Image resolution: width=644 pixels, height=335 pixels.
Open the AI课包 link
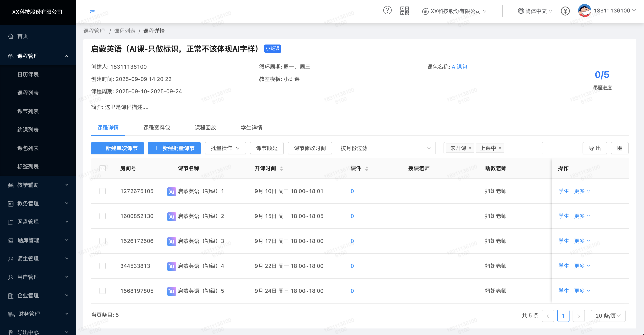(x=459, y=67)
